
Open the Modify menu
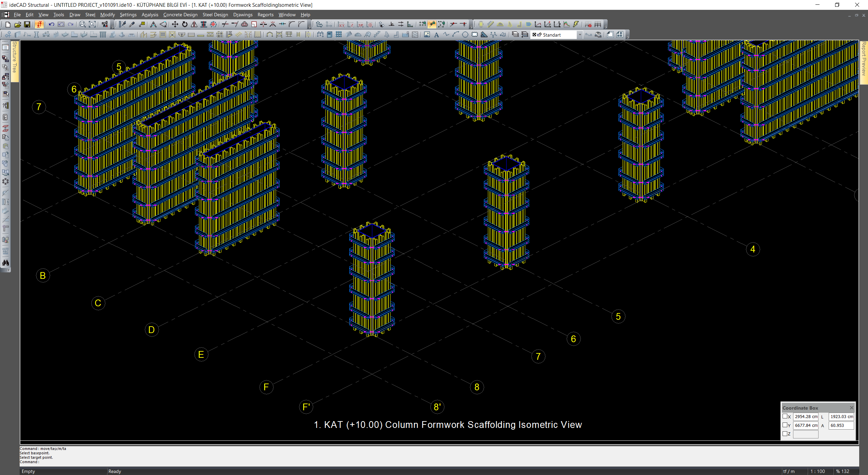[x=107, y=15]
